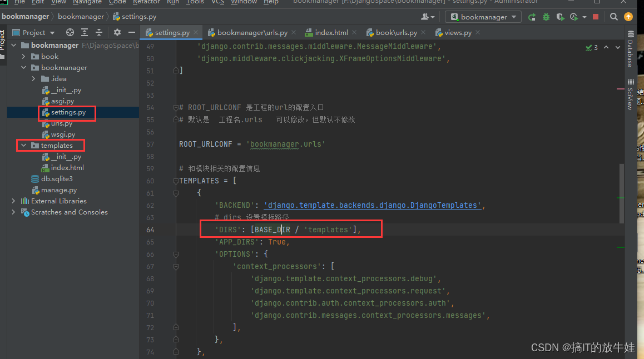Screen dimensions: 644x359
Task: Close the index.html tab
Action: click(x=354, y=32)
